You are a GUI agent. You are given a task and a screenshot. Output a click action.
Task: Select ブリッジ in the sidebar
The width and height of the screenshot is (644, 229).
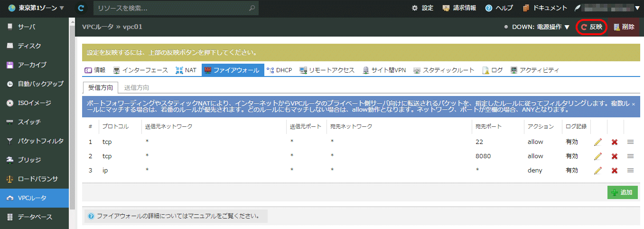[34, 160]
